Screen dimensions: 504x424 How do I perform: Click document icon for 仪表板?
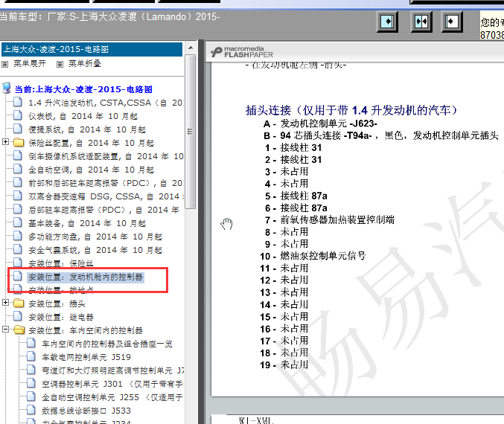pyautogui.click(x=18, y=115)
